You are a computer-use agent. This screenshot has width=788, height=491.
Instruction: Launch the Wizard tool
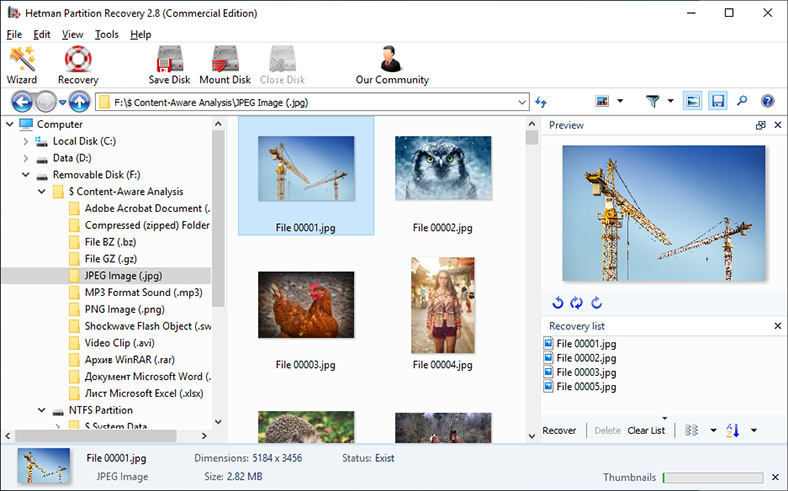22,65
